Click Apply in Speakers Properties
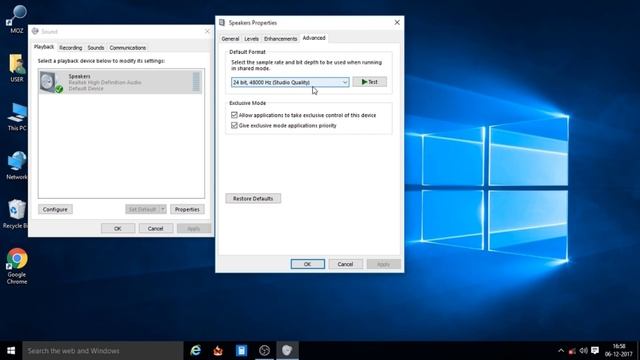This screenshot has width=640, height=360. (x=383, y=264)
